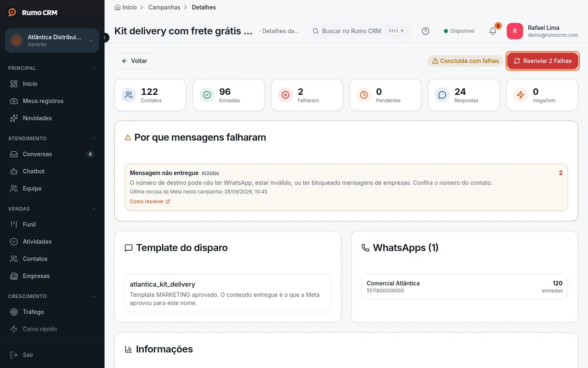Screen dimensions: 588x368
Task: Open the Como resolver link
Action: point(150,201)
